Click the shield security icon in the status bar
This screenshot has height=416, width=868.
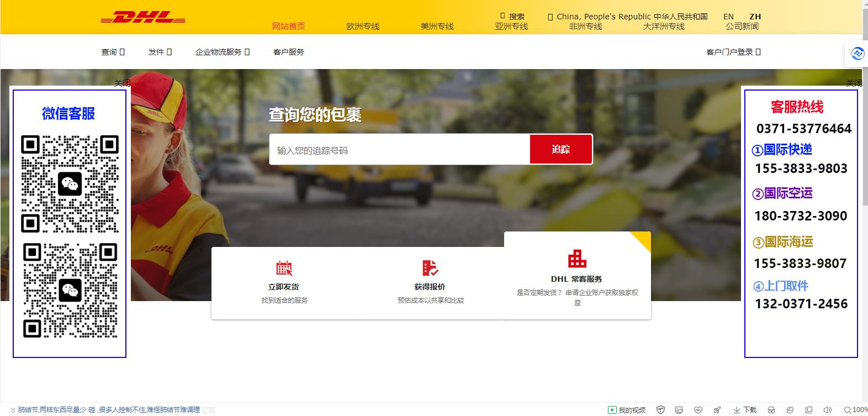tap(660, 410)
